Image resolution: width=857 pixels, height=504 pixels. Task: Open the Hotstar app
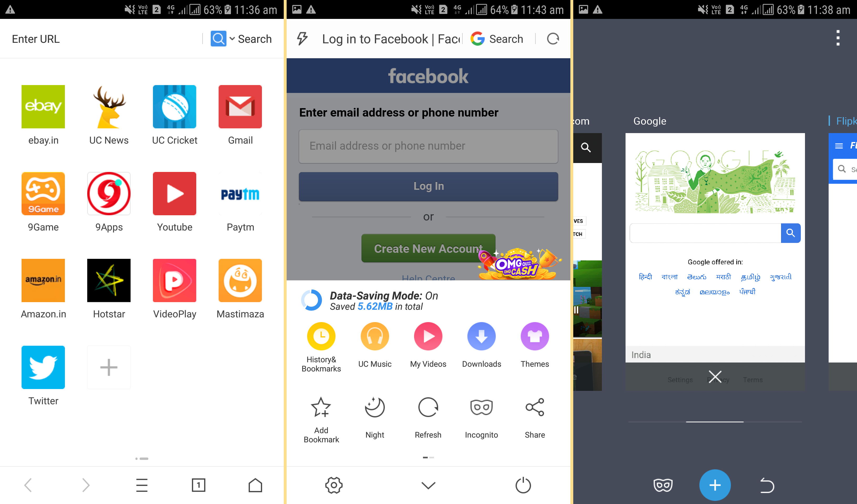(109, 288)
